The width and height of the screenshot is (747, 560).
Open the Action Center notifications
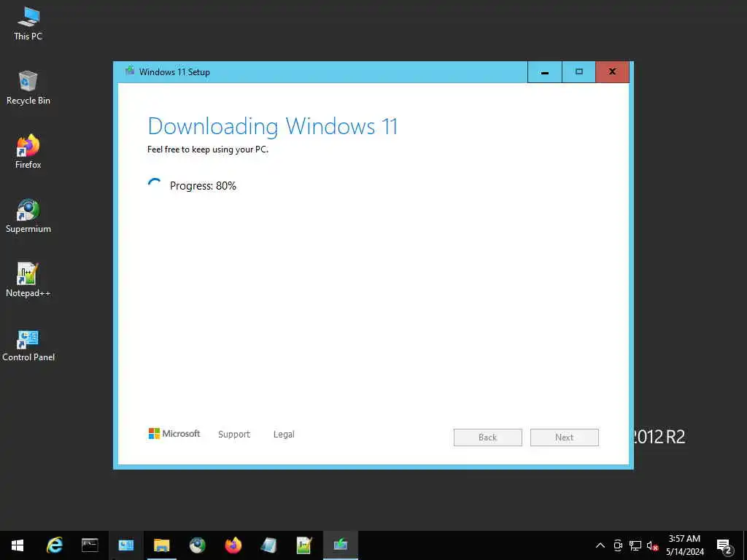click(x=724, y=546)
